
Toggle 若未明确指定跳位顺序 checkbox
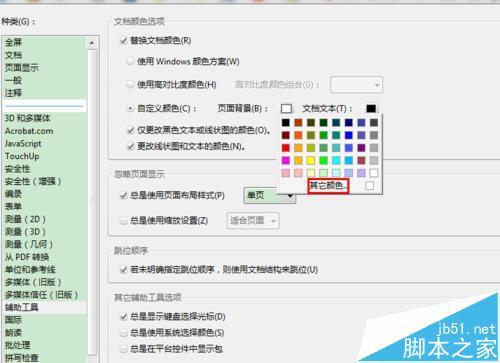pos(124,269)
